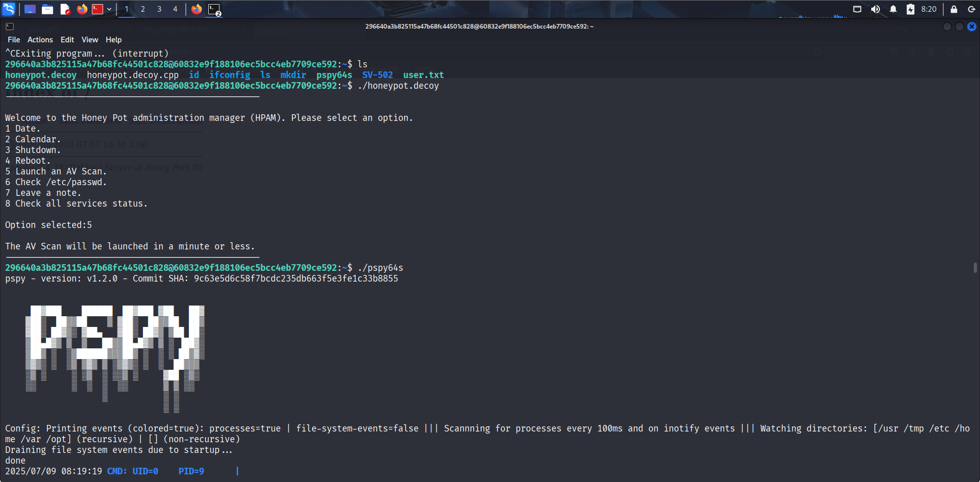Expand the terminal launcher dropdown arrow
This screenshot has height=482, width=980.
(x=109, y=9)
